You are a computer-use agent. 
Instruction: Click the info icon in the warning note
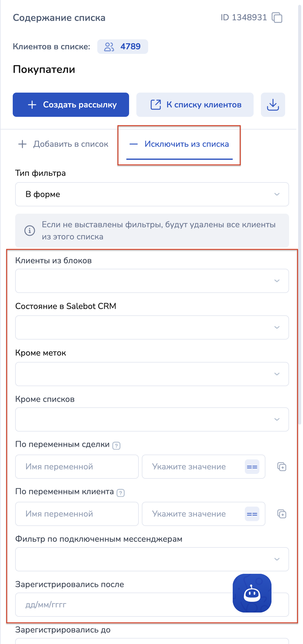click(30, 231)
